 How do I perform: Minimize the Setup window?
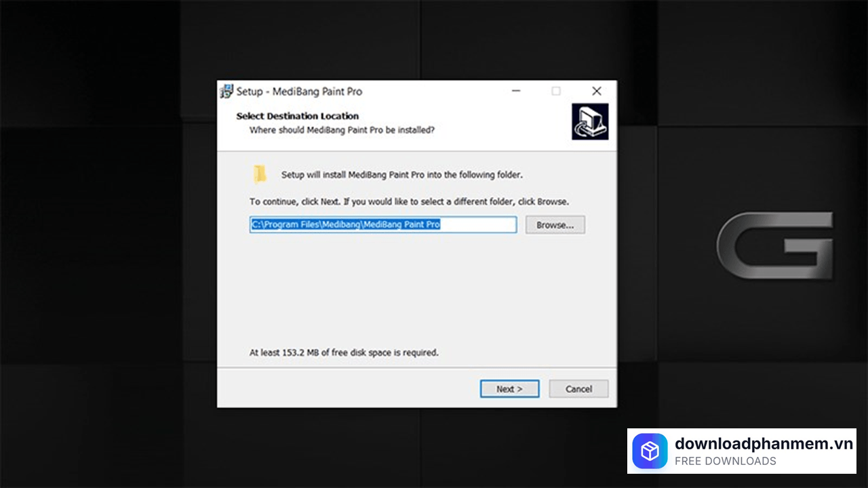pos(515,91)
